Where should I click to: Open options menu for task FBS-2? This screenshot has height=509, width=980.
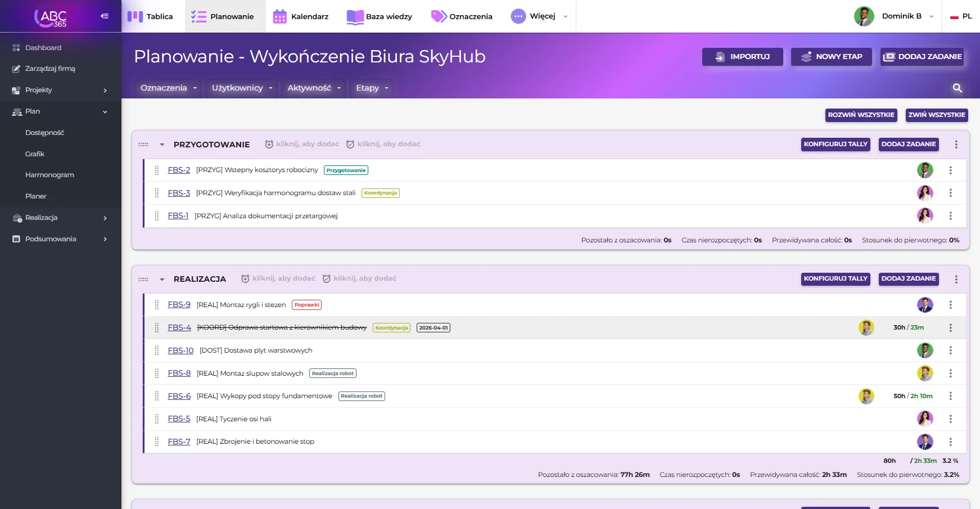(951, 170)
